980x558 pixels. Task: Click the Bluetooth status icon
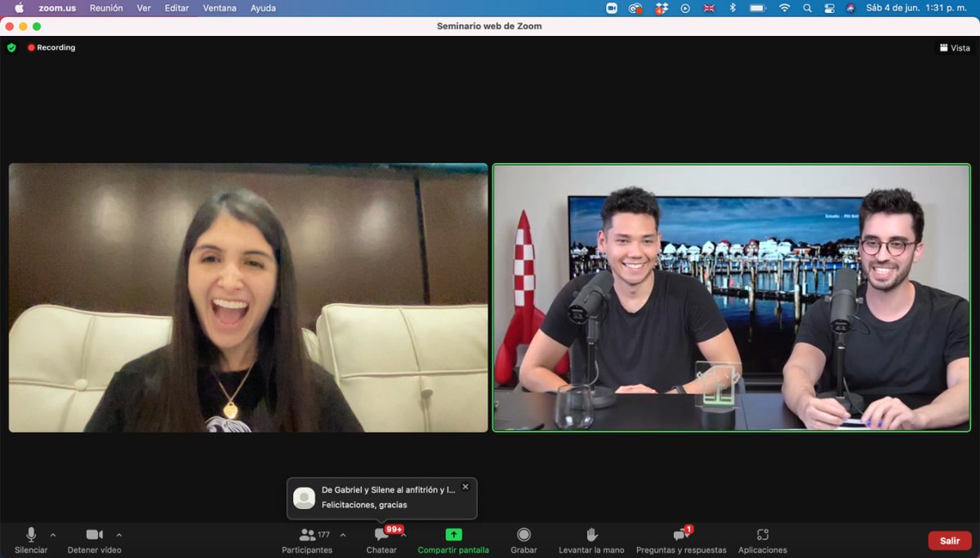pos(733,8)
